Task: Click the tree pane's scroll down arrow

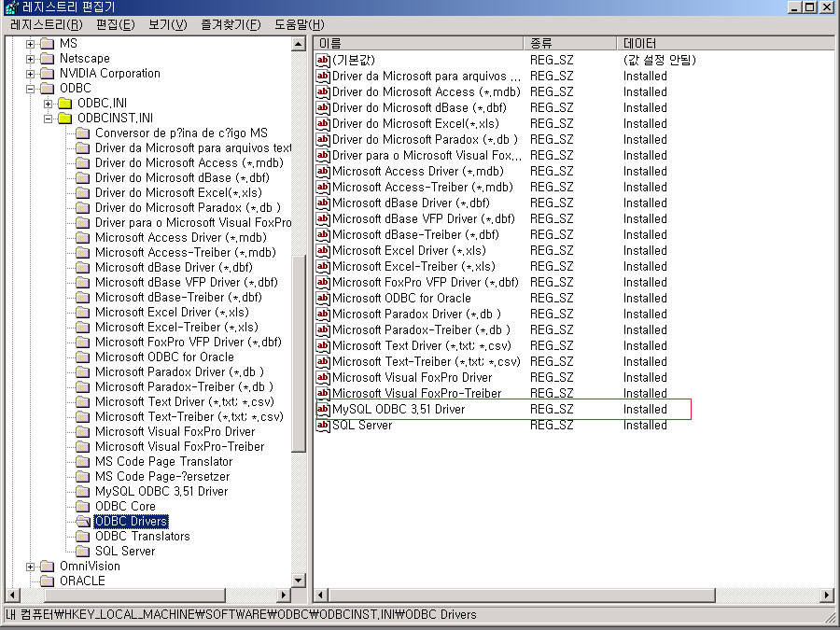Action: click(x=299, y=581)
